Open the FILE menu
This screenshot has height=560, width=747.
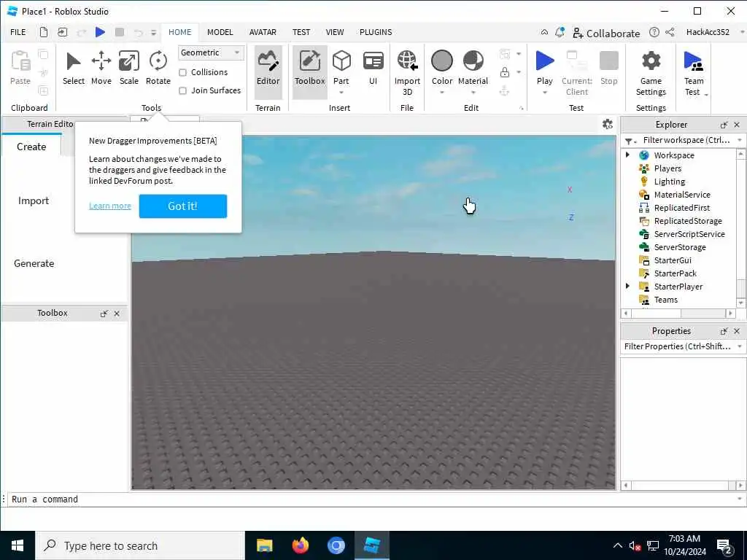18,32
